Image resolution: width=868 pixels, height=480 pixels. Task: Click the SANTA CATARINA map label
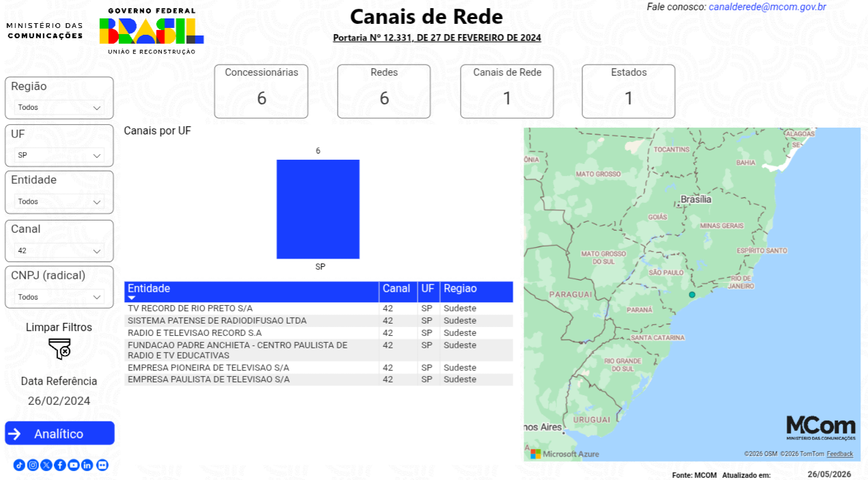coord(657,338)
